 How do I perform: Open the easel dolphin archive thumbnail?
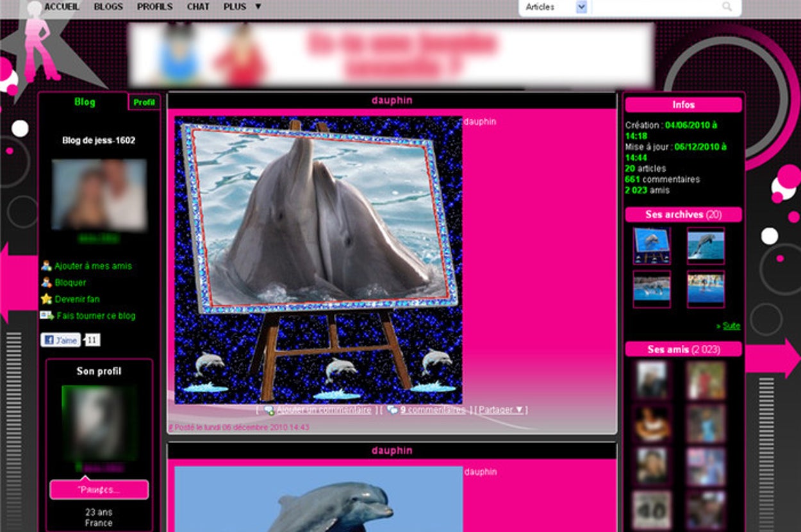click(652, 245)
